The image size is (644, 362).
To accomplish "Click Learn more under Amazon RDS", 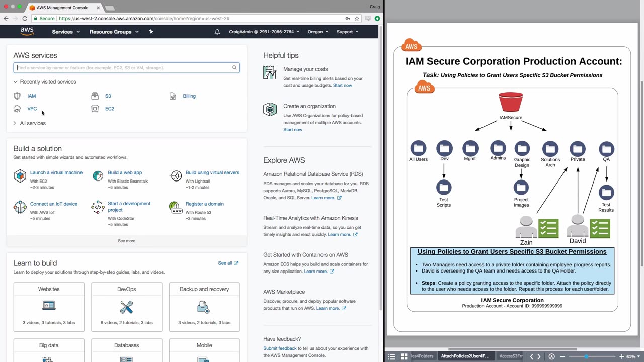I will 326,198.
